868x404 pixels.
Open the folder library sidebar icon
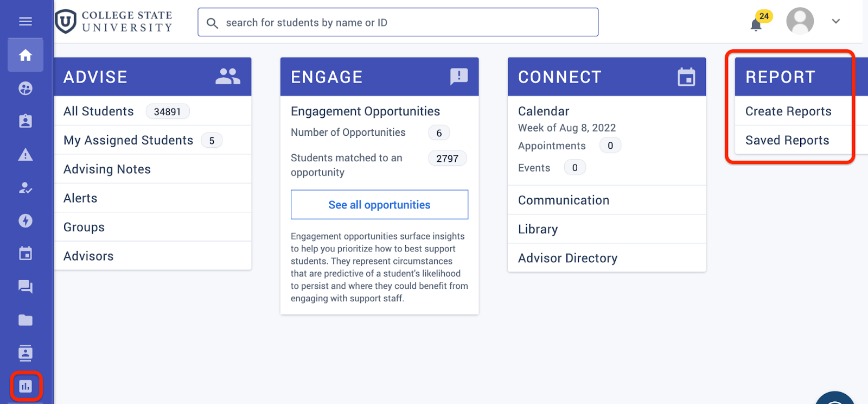pyautogui.click(x=25, y=320)
